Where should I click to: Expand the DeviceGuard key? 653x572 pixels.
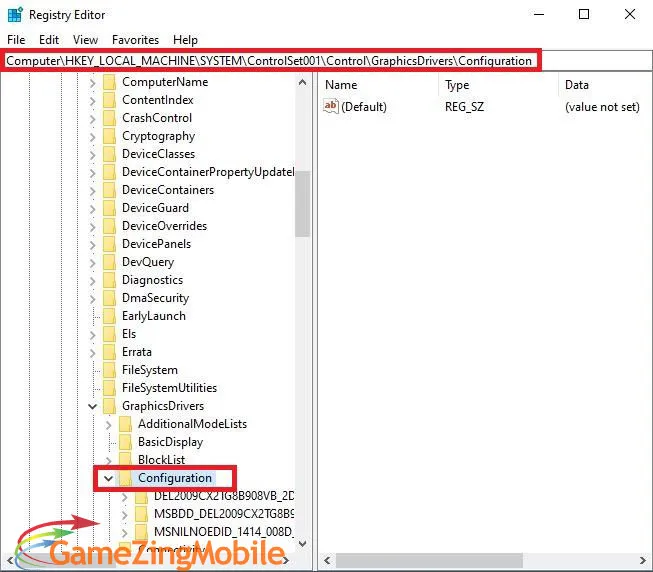[x=92, y=209]
